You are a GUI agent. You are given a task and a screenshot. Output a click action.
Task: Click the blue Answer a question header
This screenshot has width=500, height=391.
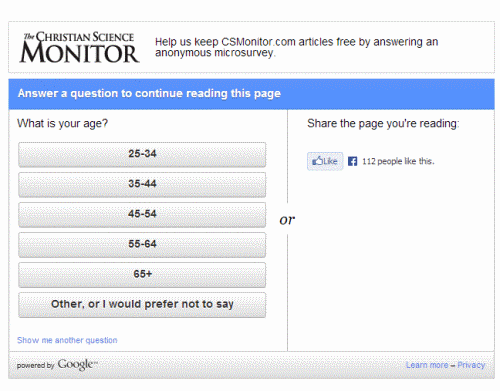[251, 94]
